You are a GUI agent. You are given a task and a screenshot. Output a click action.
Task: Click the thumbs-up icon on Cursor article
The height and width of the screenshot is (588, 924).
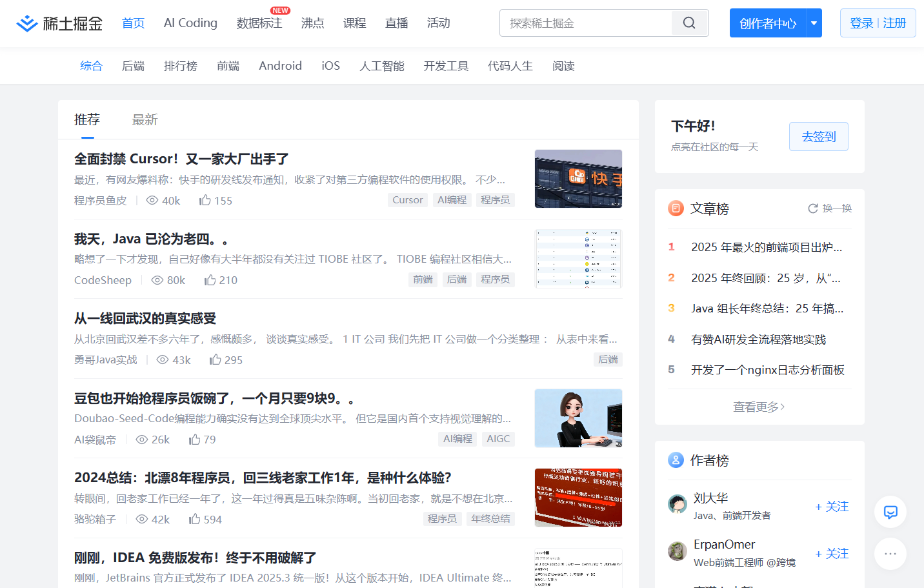[205, 200]
